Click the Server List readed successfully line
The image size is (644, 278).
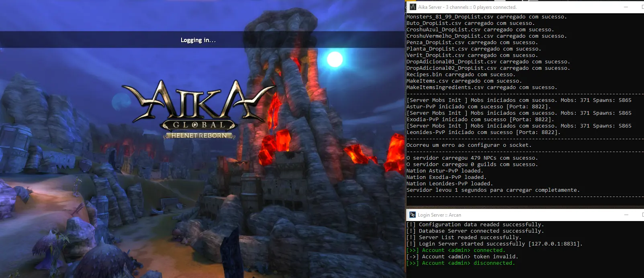point(464,237)
